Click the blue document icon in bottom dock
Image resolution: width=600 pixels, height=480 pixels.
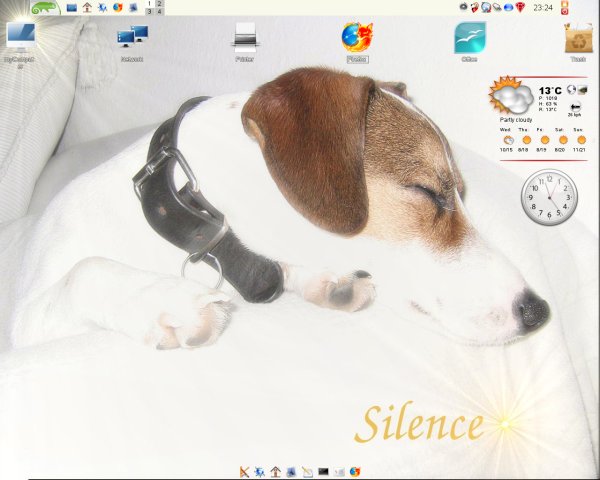291,472
